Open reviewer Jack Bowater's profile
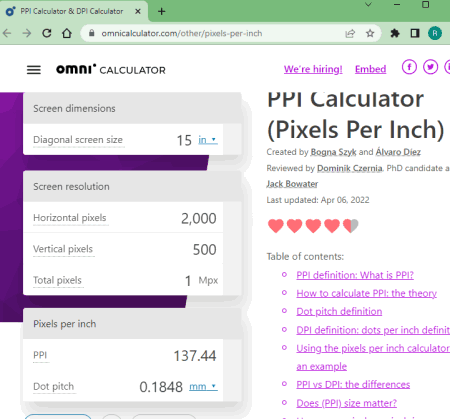The height and width of the screenshot is (419, 450). [x=292, y=184]
